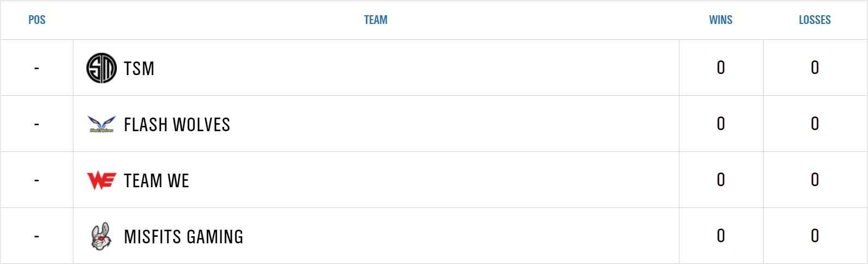This screenshot has height=264, width=868.
Task: Click TSM's losses value cell
Action: (815, 67)
